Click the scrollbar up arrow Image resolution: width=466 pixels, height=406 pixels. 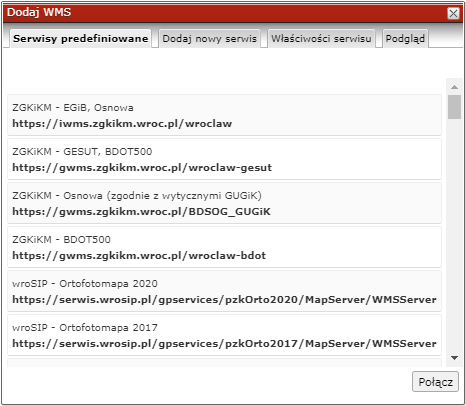click(454, 87)
